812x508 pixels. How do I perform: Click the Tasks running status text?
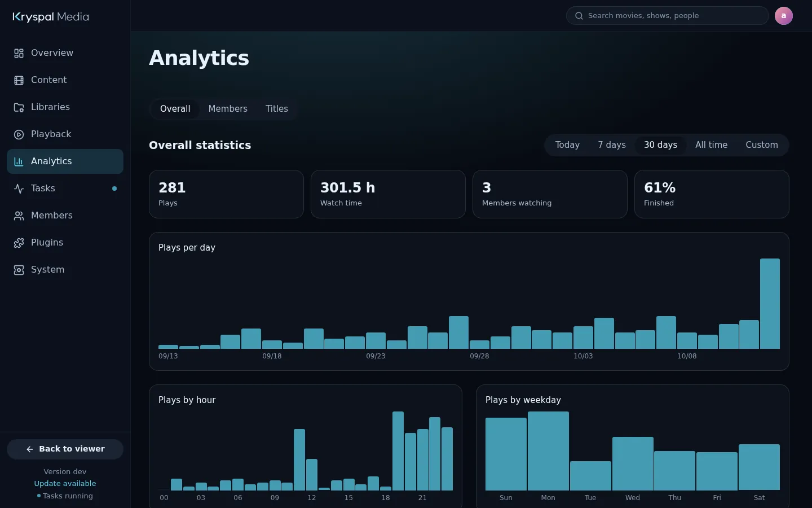68,496
